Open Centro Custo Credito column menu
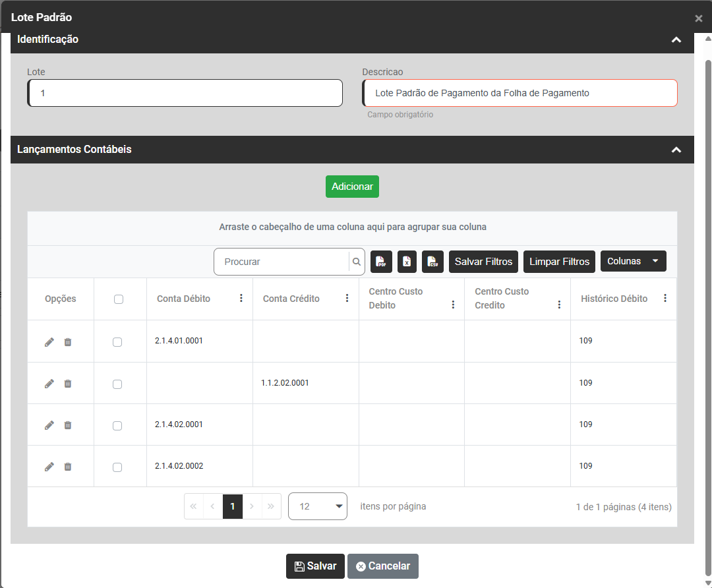Screen dimensions: 712x588 [x=559, y=305]
